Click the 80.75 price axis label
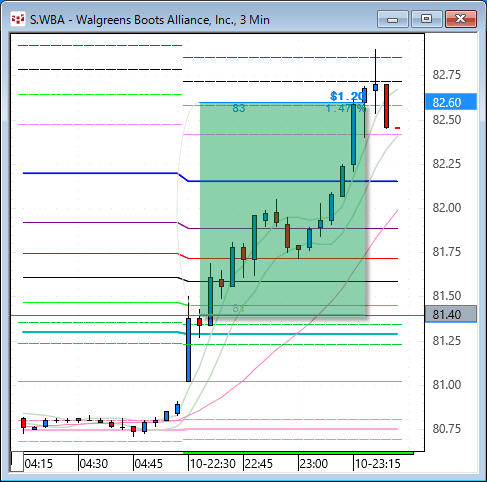The width and height of the screenshot is (487, 482). [447, 429]
